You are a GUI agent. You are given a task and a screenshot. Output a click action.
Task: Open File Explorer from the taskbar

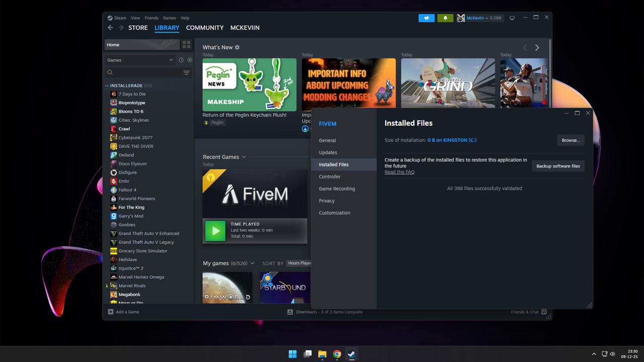[x=322, y=354]
